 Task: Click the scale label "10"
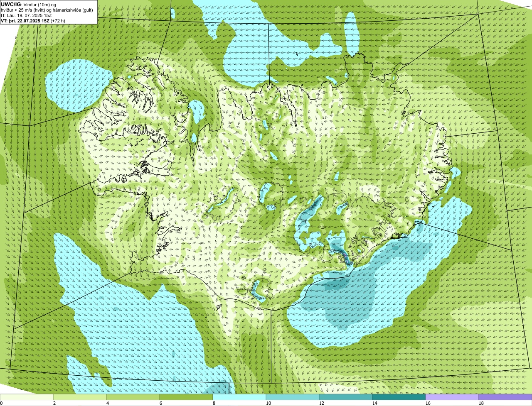[268, 403]
